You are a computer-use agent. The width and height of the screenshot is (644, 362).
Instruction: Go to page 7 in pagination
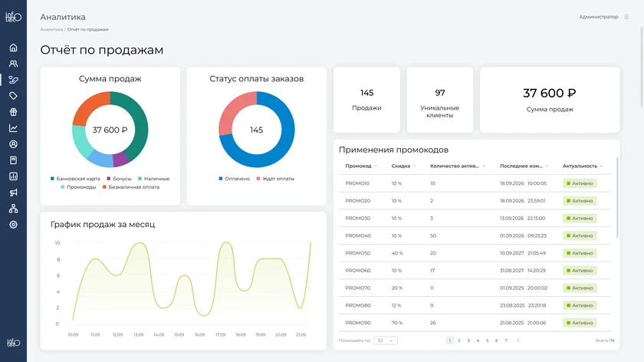(x=506, y=341)
